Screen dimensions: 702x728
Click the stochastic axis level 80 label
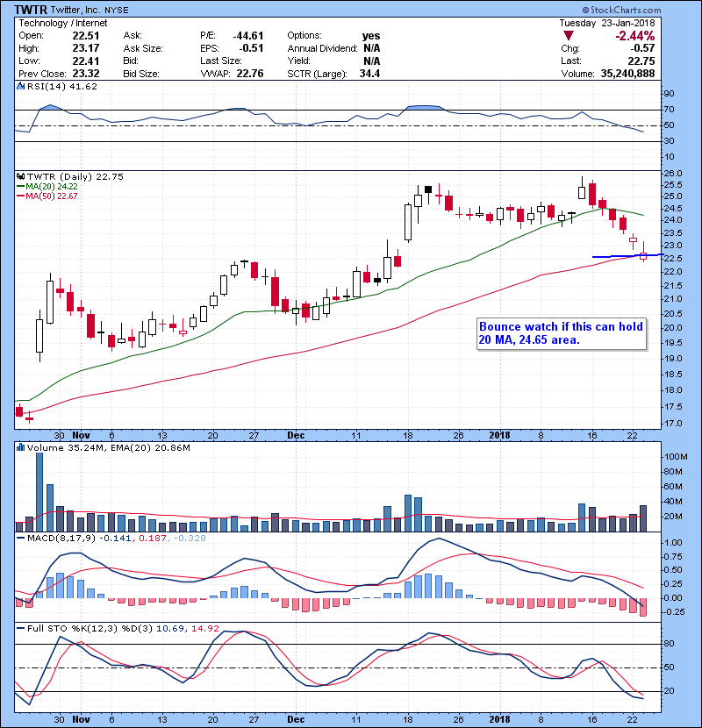[x=669, y=644]
